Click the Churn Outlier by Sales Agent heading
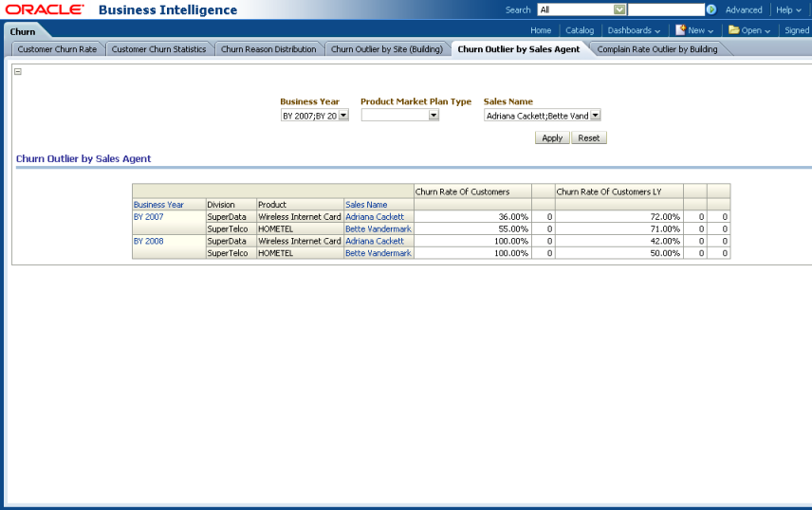 (x=83, y=159)
